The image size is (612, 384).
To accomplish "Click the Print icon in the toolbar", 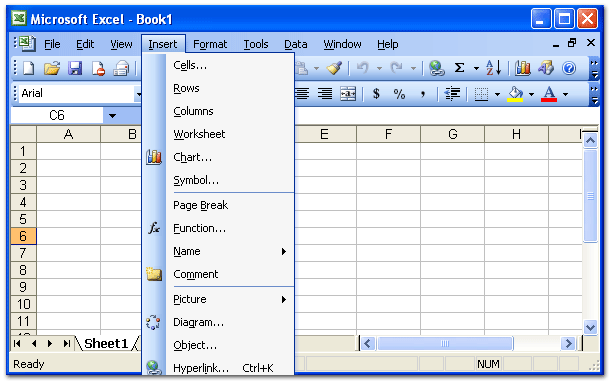I will (x=121, y=68).
